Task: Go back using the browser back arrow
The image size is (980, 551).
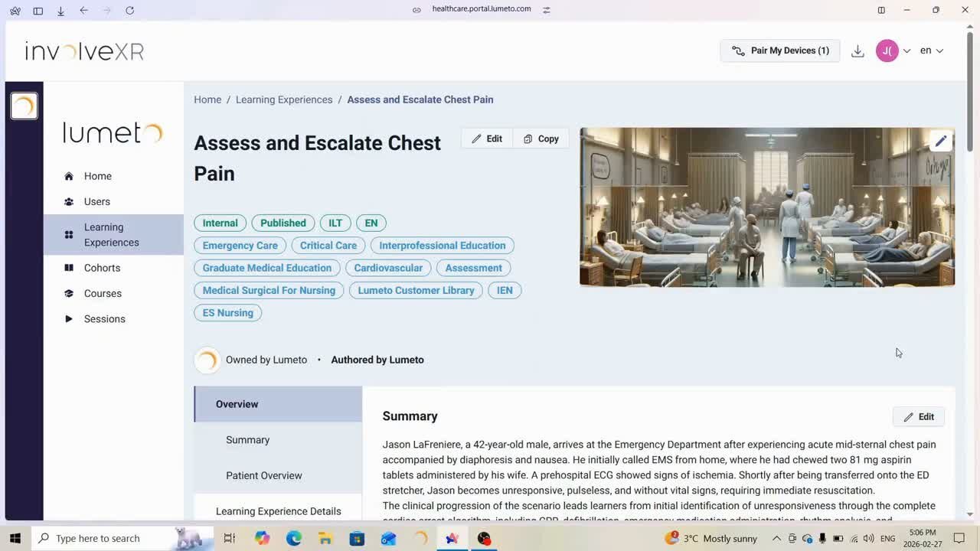Action: (83, 10)
